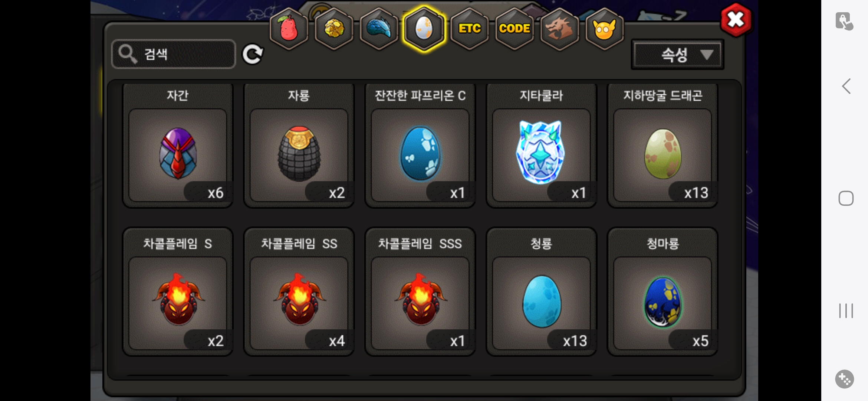Image resolution: width=868 pixels, height=401 pixels.
Task: Select the 차콜플레임 SS flame egg
Action: click(x=299, y=292)
